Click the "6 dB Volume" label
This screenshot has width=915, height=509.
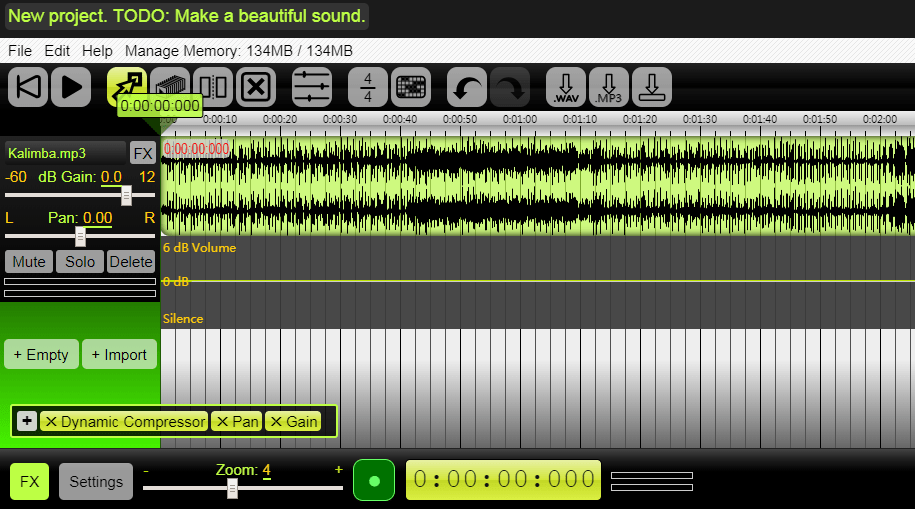[x=200, y=247]
